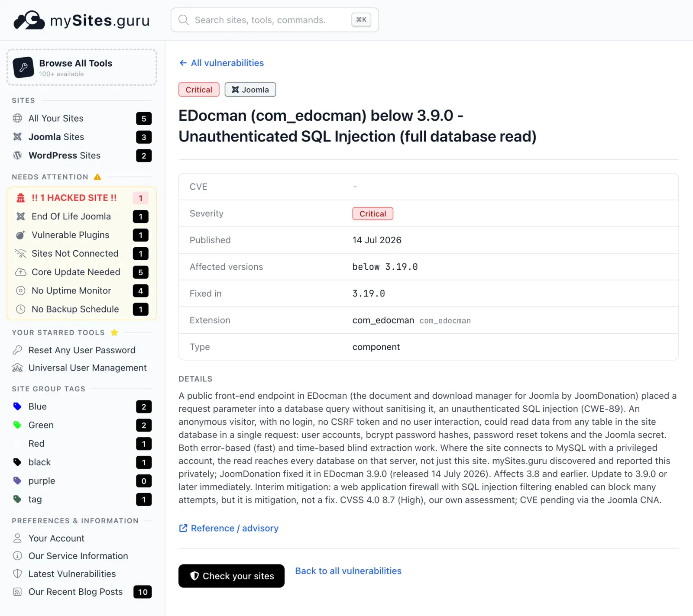Open the Browse All Tools wrench icon
The width and height of the screenshot is (693, 616).
(x=23, y=68)
